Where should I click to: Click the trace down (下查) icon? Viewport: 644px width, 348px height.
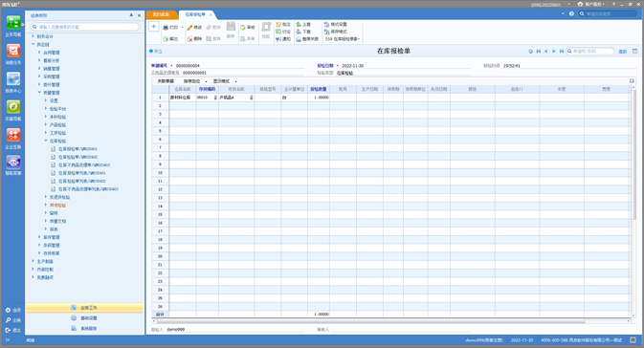299,32
